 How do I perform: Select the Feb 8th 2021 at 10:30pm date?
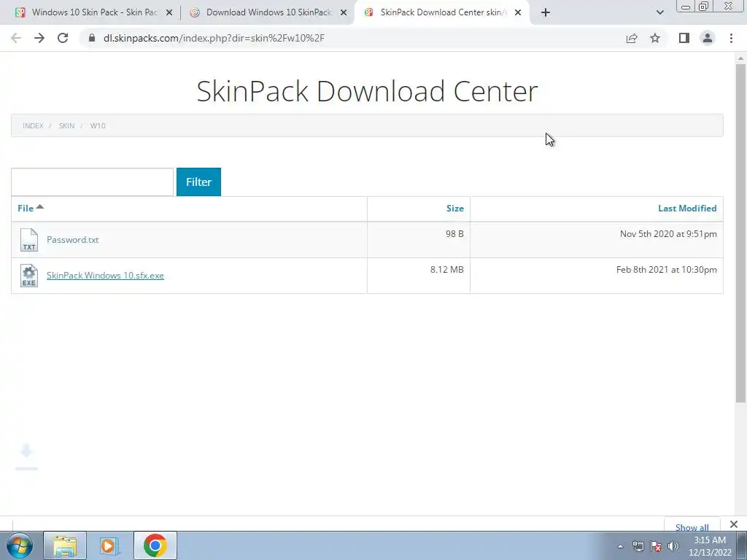(667, 270)
